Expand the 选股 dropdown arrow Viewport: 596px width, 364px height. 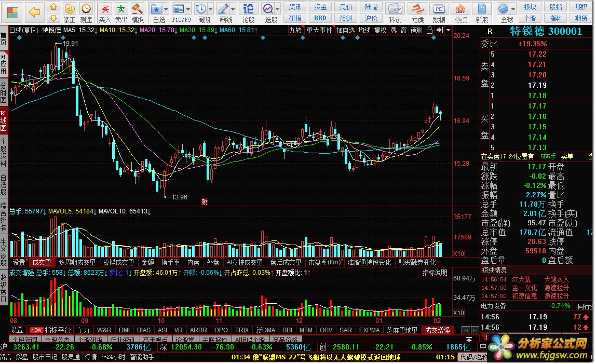pos(277,9)
